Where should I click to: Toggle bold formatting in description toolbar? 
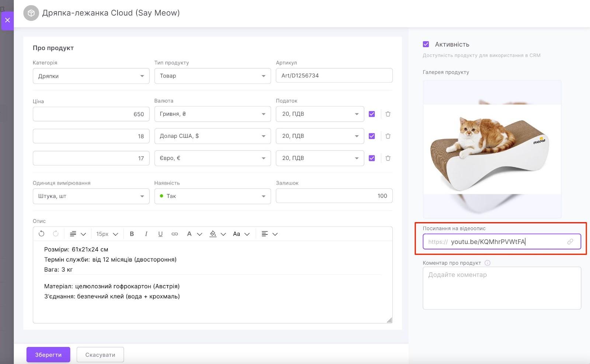pos(132,234)
